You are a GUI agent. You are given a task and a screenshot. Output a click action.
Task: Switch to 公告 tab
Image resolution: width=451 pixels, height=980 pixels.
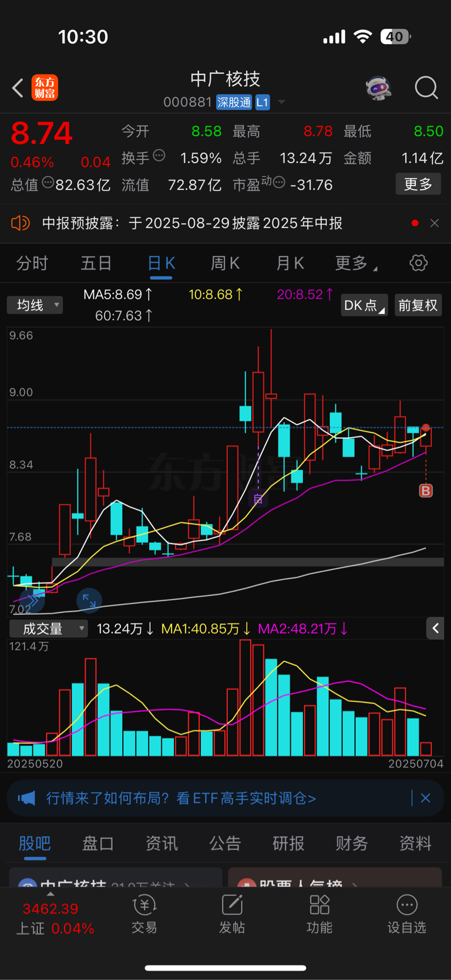click(x=225, y=843)
